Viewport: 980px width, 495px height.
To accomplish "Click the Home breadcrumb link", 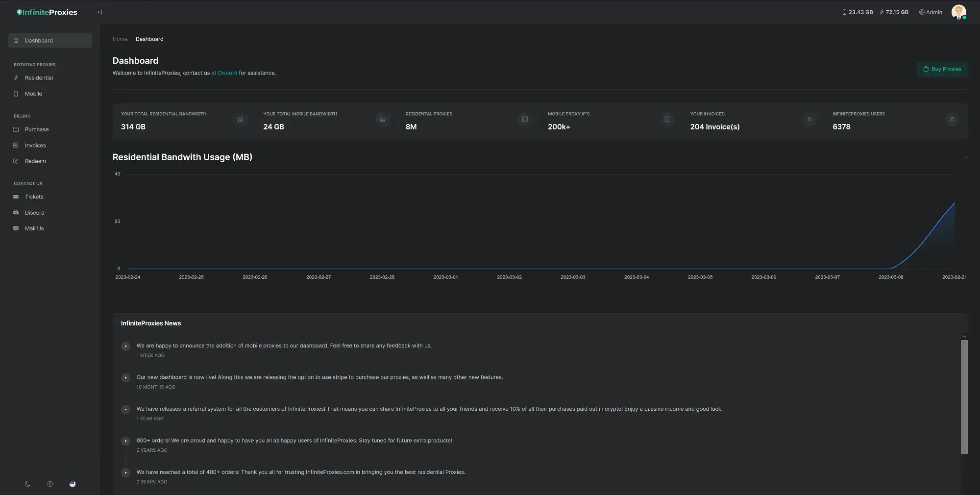I will [x=120, y=39].
